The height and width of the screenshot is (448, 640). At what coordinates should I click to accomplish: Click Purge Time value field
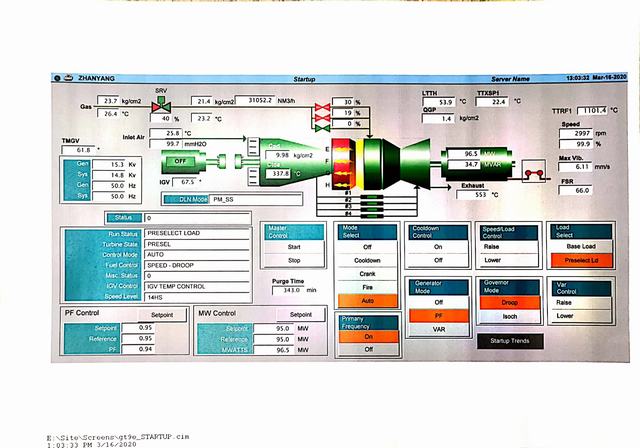(289, 290)
